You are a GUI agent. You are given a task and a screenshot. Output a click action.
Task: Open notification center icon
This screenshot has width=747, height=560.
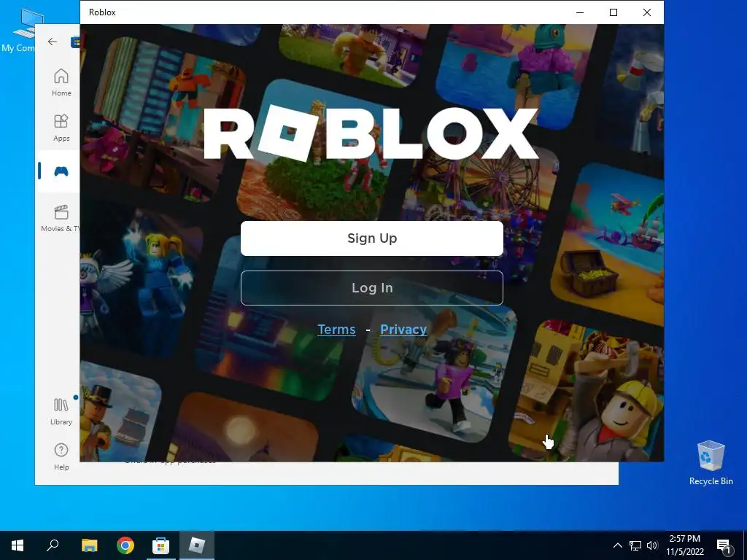click(724, 546)
